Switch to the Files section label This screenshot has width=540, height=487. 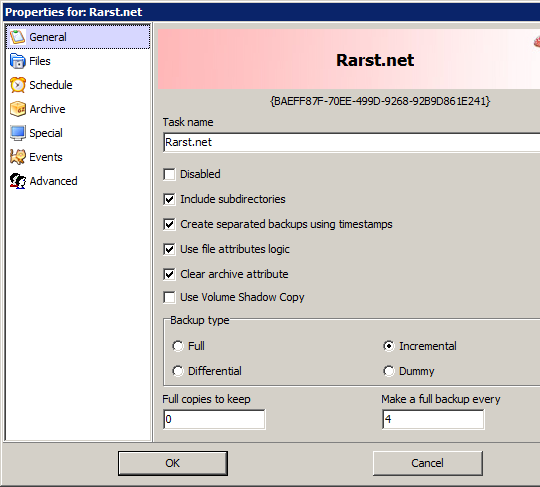tap(40, 61)
